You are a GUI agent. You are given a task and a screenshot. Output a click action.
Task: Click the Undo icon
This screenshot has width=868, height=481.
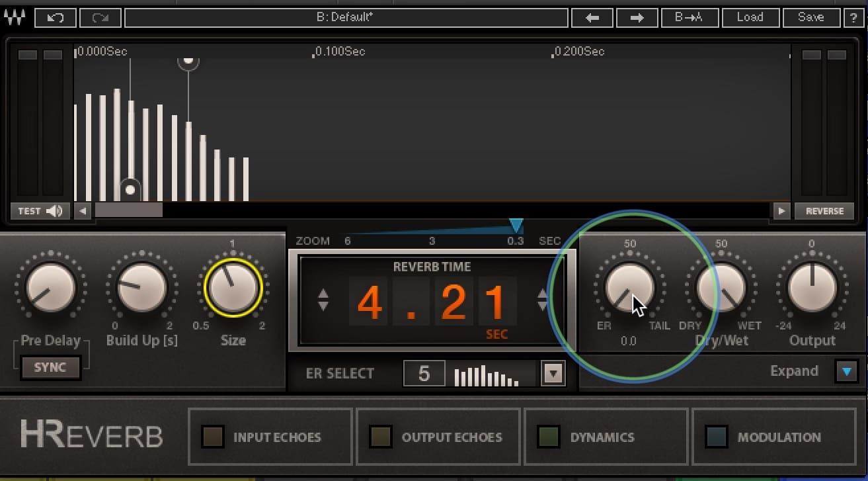click(56, 17)
